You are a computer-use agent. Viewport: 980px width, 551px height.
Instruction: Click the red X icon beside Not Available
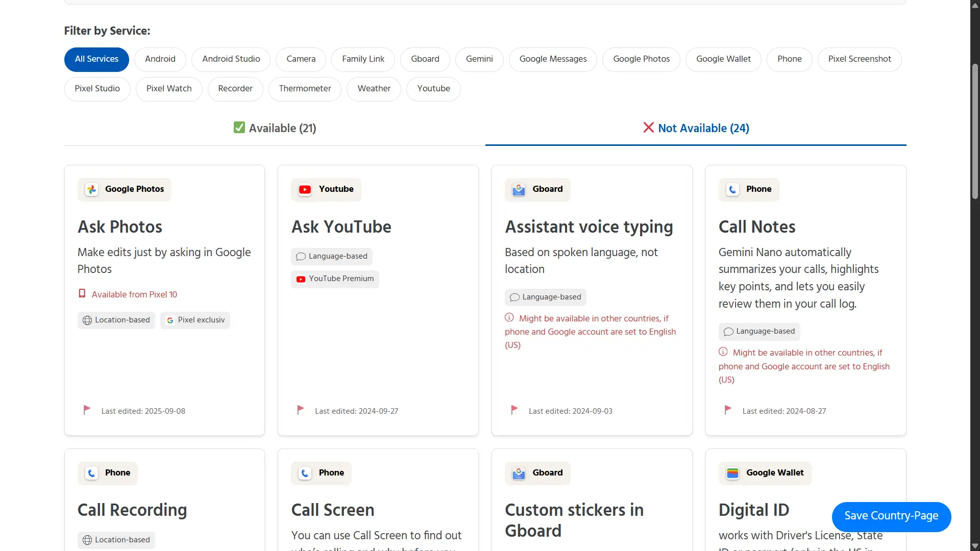point(649,128)
